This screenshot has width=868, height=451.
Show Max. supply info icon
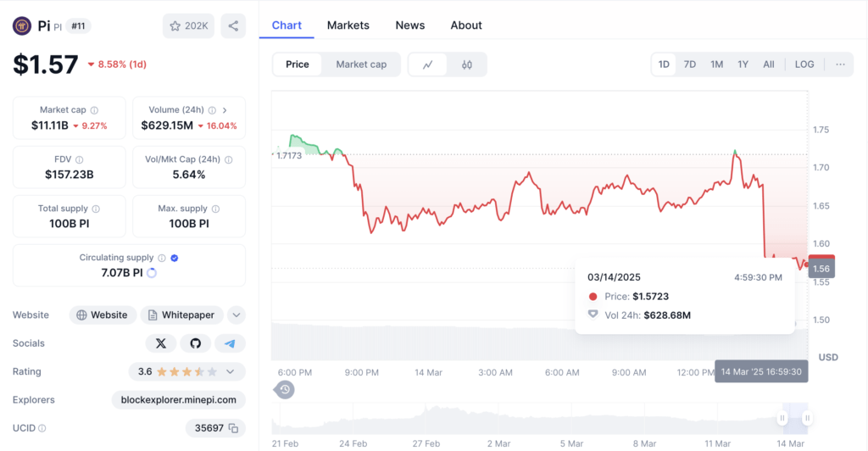[215, 209]
